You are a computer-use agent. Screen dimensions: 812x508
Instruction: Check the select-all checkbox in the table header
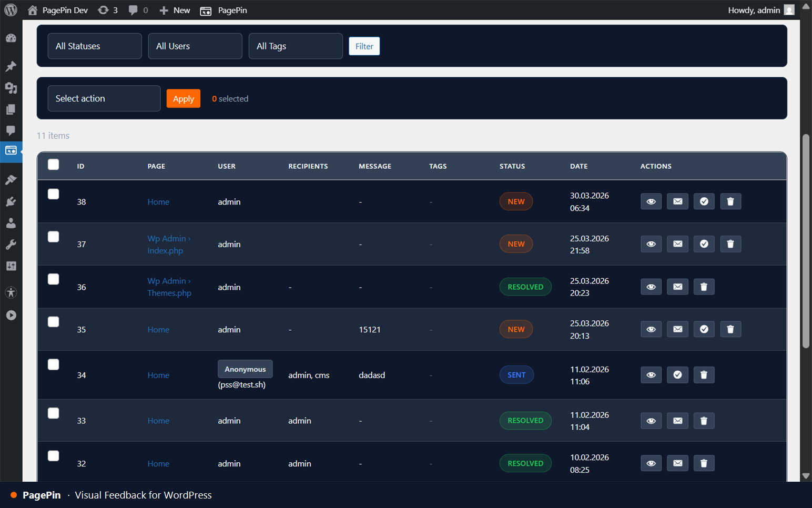point(53,164)
